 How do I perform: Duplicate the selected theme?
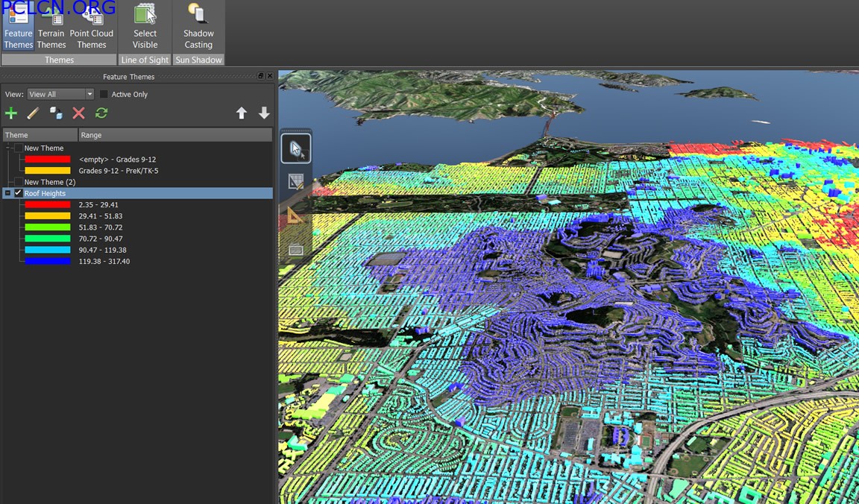56,113
